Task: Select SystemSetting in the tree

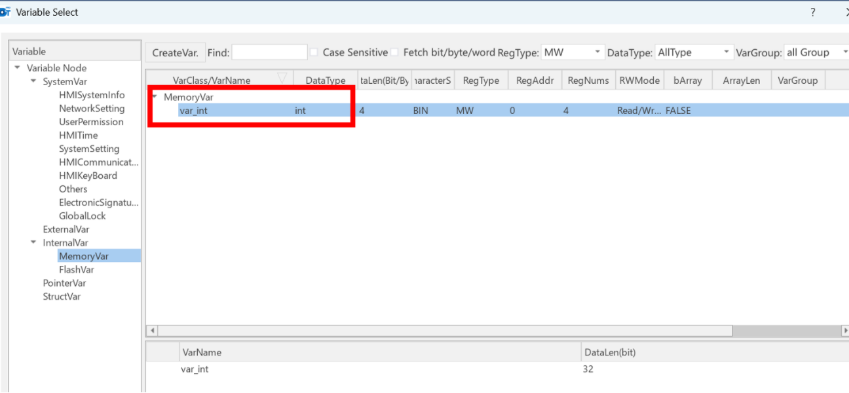Action: pyautogui.click(x=89, y=148)
